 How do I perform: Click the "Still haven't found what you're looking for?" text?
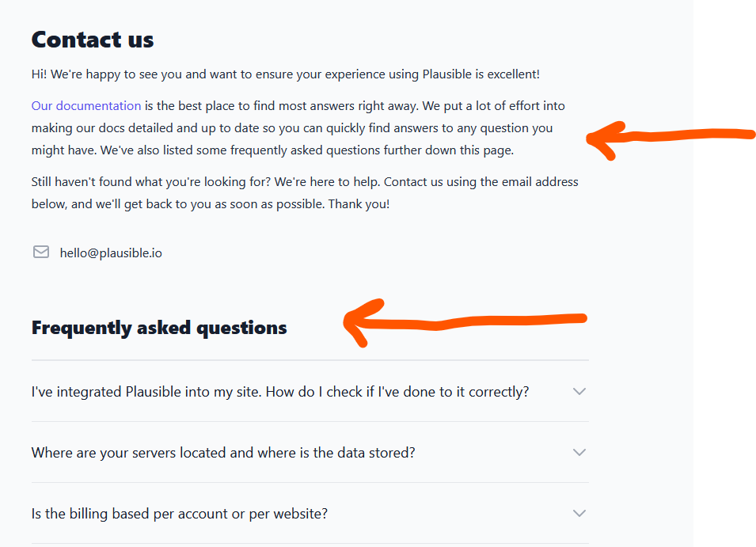152,182
